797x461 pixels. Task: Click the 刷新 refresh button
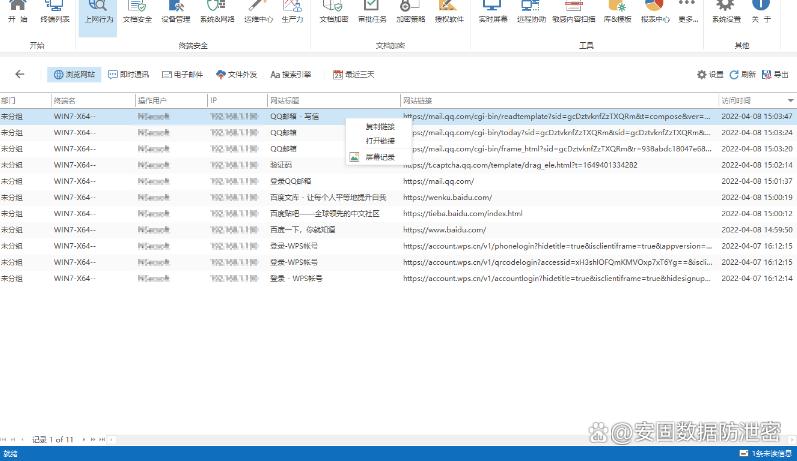pos(742,74)
